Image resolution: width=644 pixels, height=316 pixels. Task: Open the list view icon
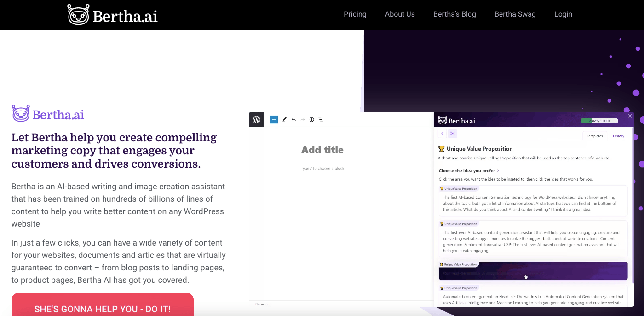point(321,119)
